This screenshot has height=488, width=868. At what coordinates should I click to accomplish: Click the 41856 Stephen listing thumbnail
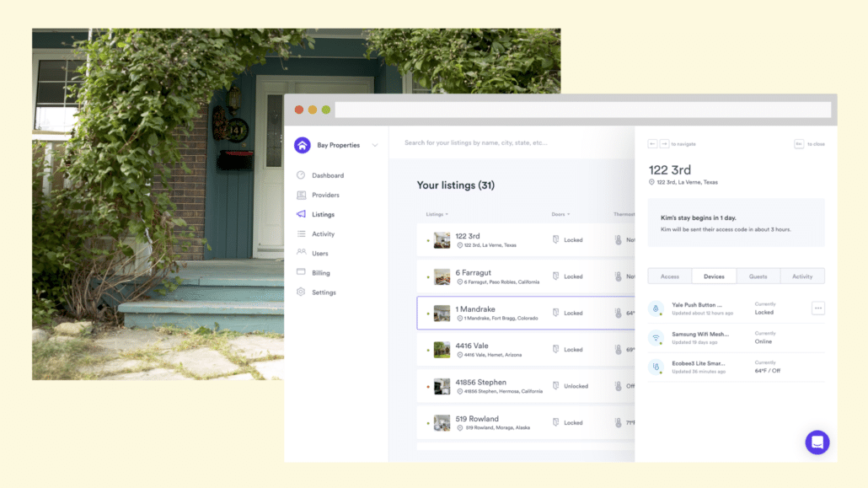pyautogui.click(x=442, y=386)
